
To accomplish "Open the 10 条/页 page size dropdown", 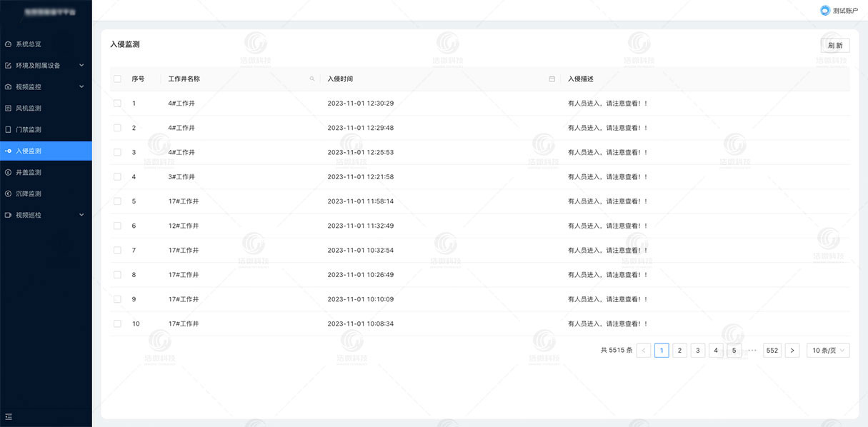I will point(828,351).
